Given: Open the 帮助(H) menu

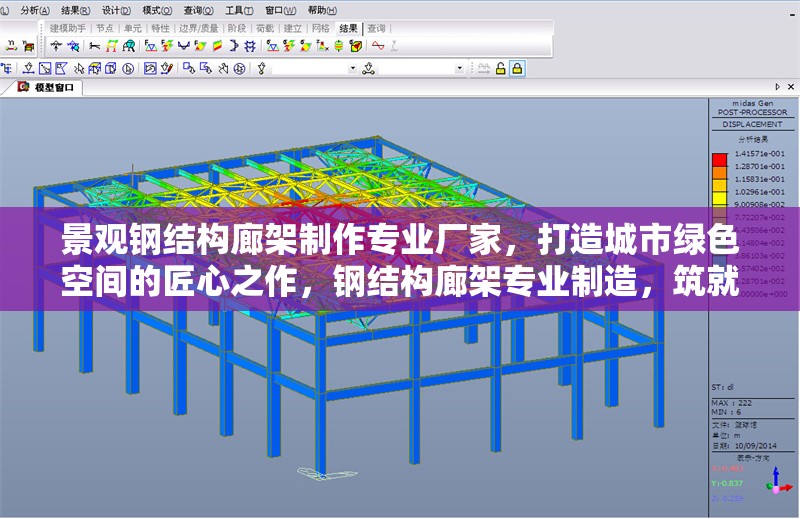Looking at the screenshot, I should click(x=322, y=10).
